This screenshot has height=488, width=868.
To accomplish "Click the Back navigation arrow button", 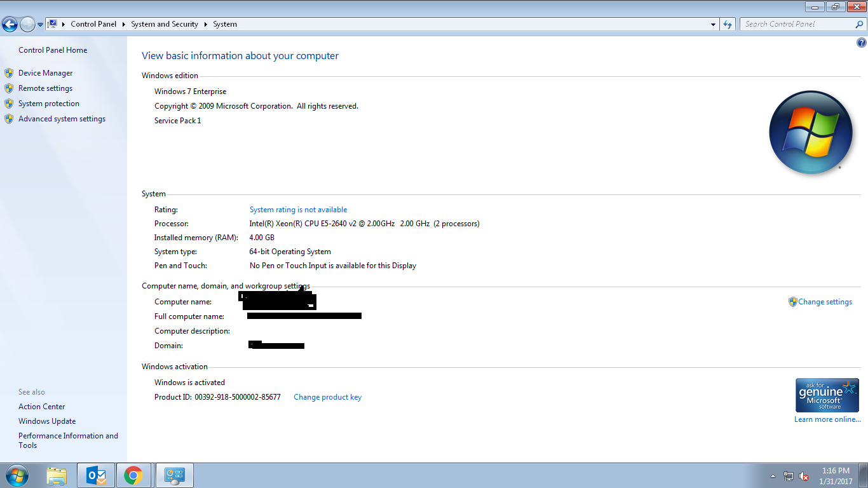I will (x=10, y=24).
